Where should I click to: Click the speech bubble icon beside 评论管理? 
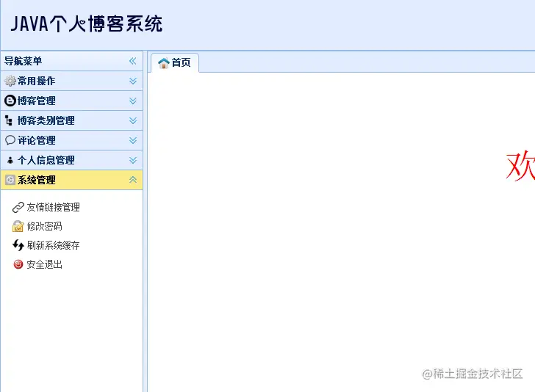click(10, 140)
